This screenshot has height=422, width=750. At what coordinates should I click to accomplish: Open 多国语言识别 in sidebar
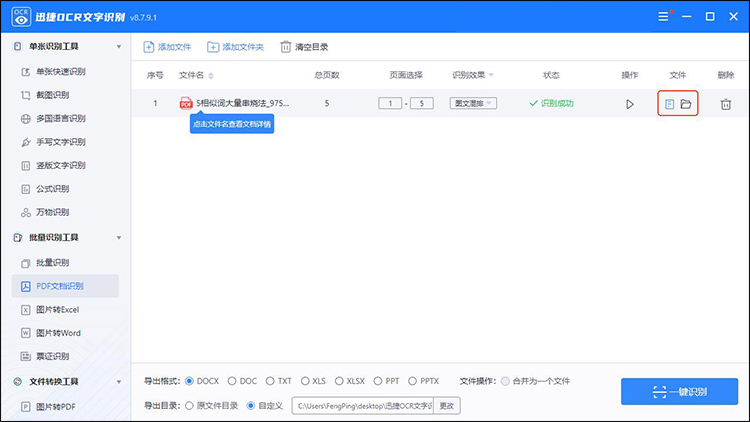tap(61, 119)
